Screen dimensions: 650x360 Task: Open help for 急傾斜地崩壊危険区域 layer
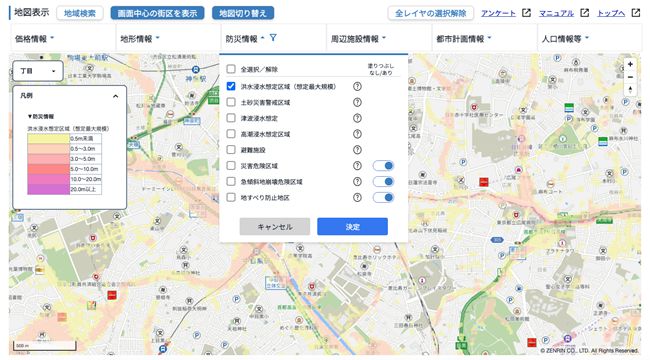pos(357,182)
